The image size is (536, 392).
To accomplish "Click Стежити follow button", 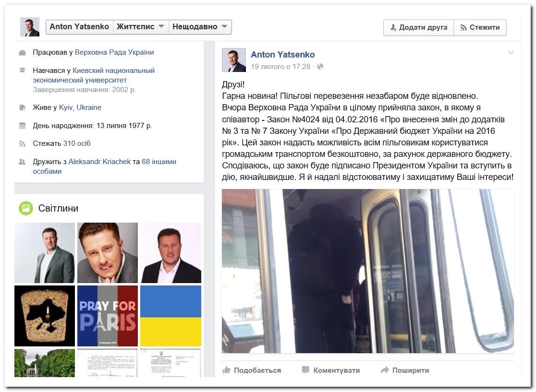I will click(480, 27).
